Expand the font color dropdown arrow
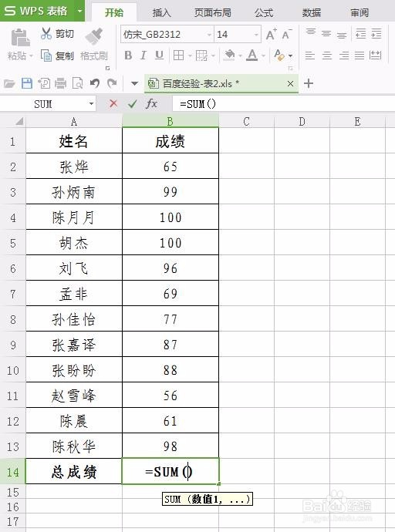Viewport: 395px width, 532px height. pyautogui.click(x=263, y=56)
